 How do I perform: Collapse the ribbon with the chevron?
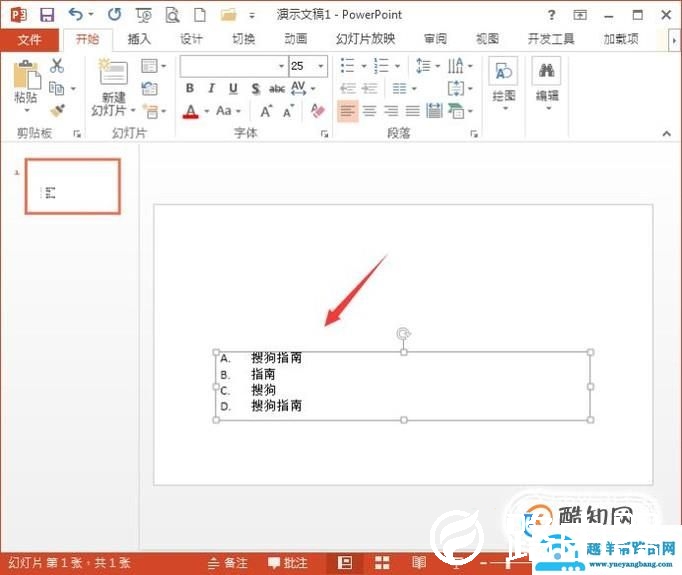click(667, 134)
